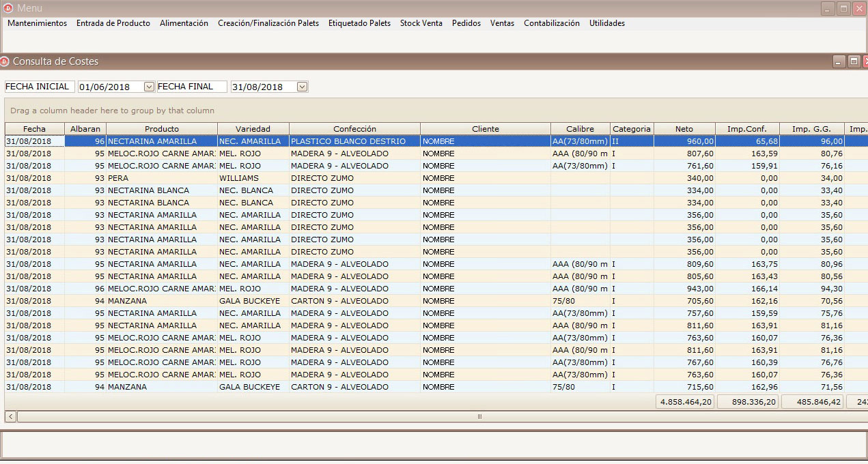Click the FECHA INICIAL date field 01/06/2018
Screen dimensions: 868x464
coord(111,87)
